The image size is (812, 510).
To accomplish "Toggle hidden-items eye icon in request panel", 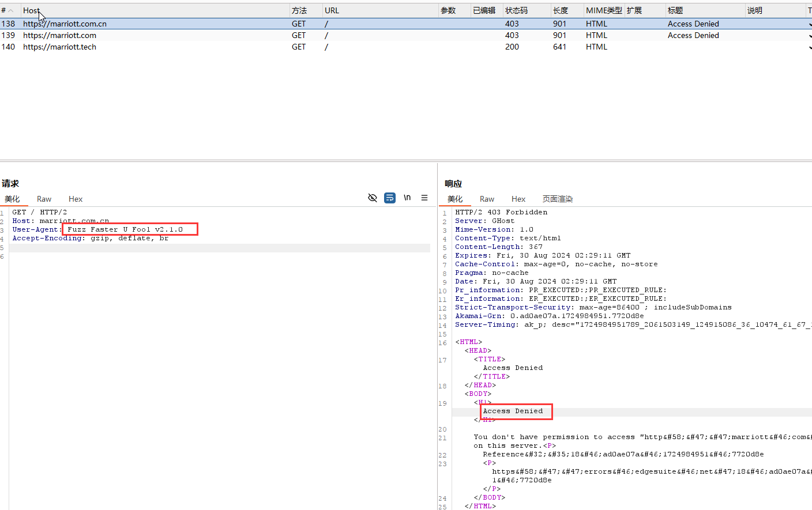I will [x=373, y=198].
